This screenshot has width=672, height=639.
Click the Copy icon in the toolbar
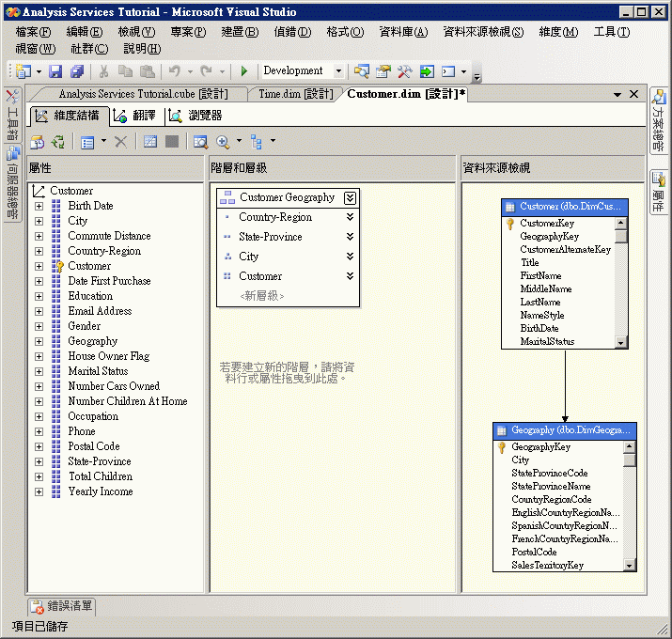[125, 71]
